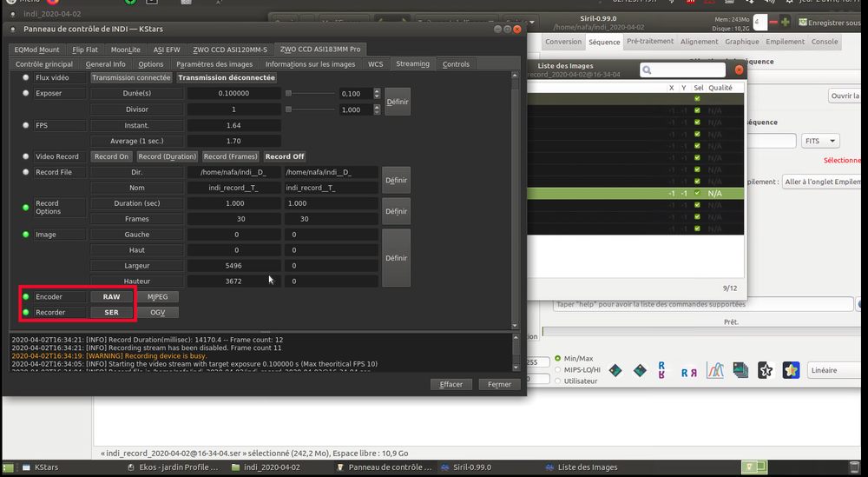
Task: Switch to Flip Flat device tab
Action: 85,50
